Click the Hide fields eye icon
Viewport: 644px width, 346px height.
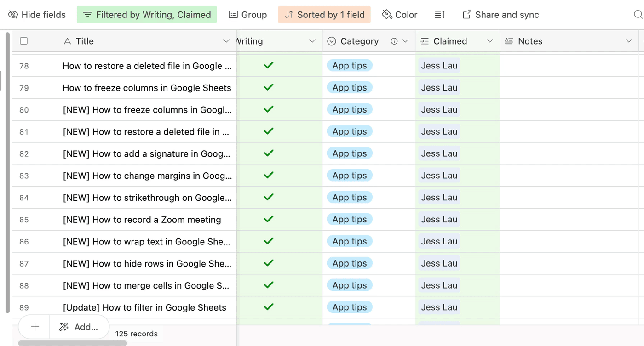(13, 15)
